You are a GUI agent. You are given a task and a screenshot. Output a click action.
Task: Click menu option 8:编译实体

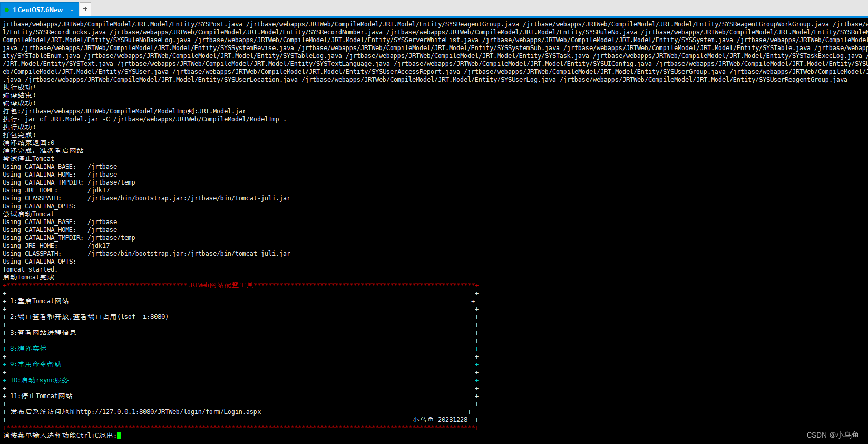pyautogui.click(x=28, y=349)
